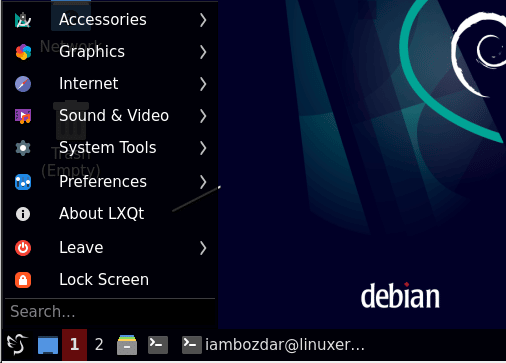Click the Sound & Video film icon
This screenshot has height=363, width=506.
pos(23,116)
